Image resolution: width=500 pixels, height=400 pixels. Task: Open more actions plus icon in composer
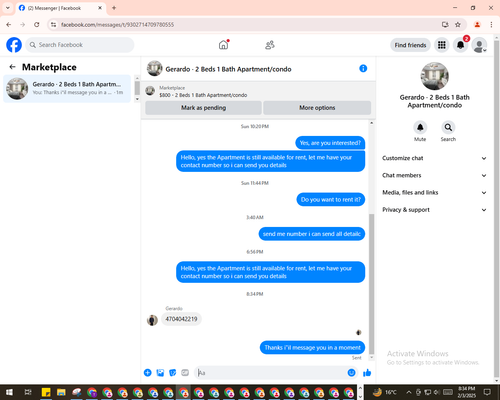point(148,373)
